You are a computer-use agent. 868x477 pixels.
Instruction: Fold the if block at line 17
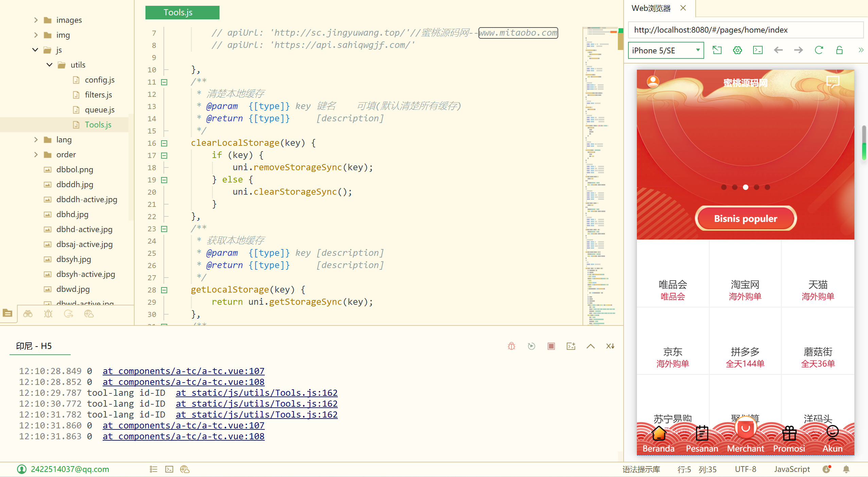pos(164,156)
